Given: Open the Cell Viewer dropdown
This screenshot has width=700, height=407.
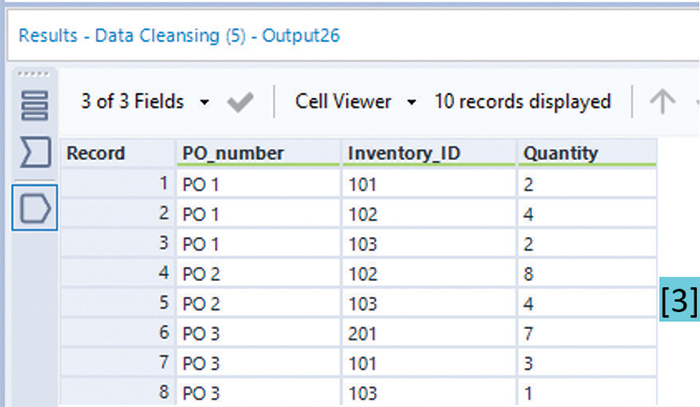Looking at the screenshot, I should (x=356, y=102).
